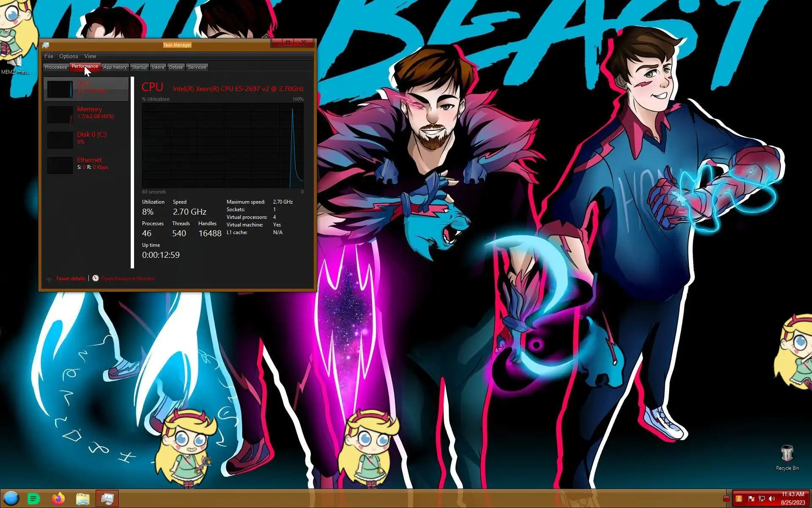This screenshot has height=508, width=812.
Task: Click the Start orb button
Action: coord(11,498)
